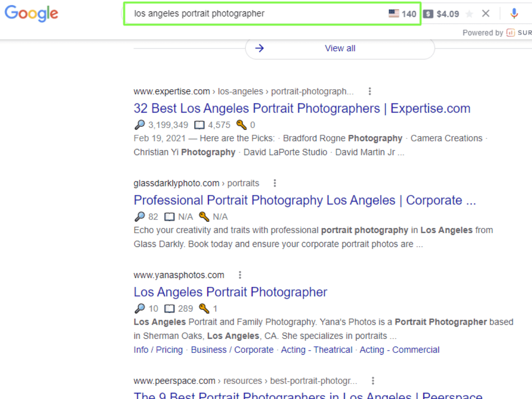Open the three-dot menu for the glassdarklyphoto.com result
532x399 pixels.
point(275,183)
